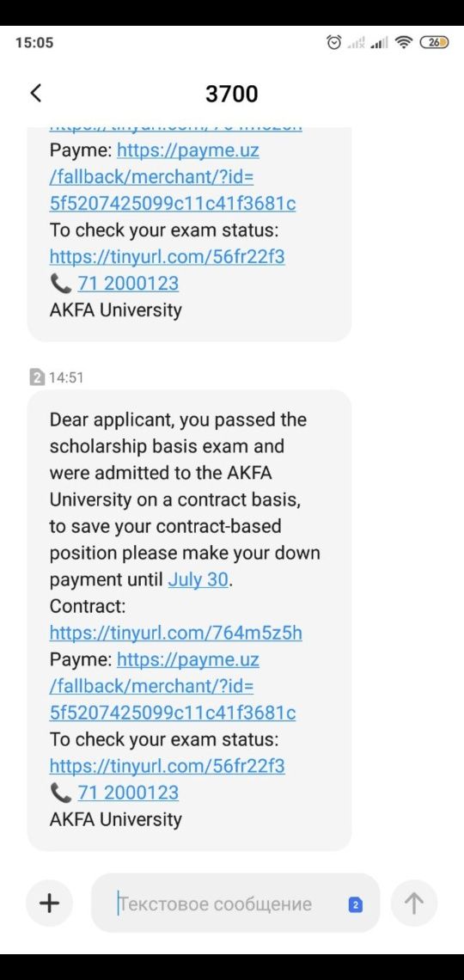Tap the send arrow button
464x980 pixels.
point(413,903)
